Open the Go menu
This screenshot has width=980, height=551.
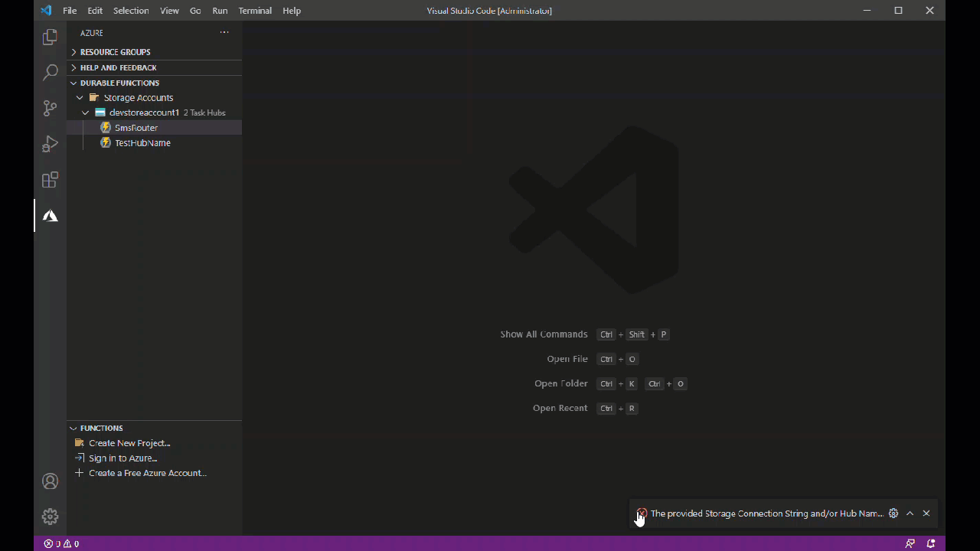pos(195,11)
